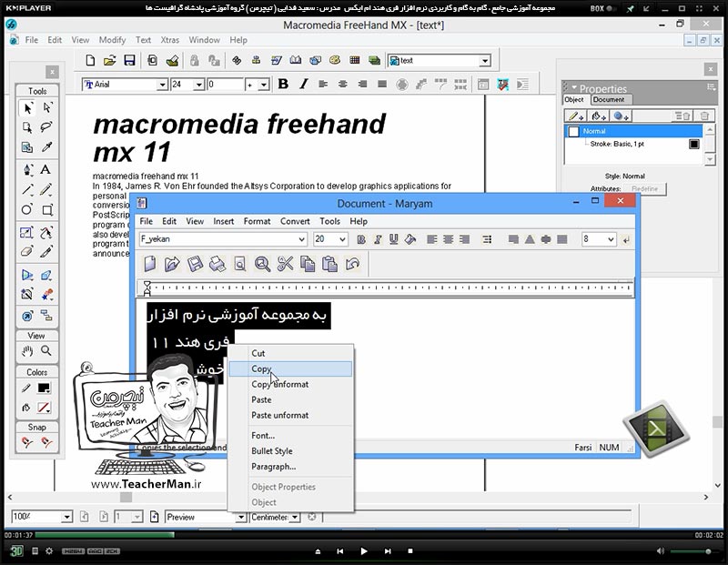Screen dimensions: 728x565
Task: Click KMPlayer stop button
Action: 410,551
